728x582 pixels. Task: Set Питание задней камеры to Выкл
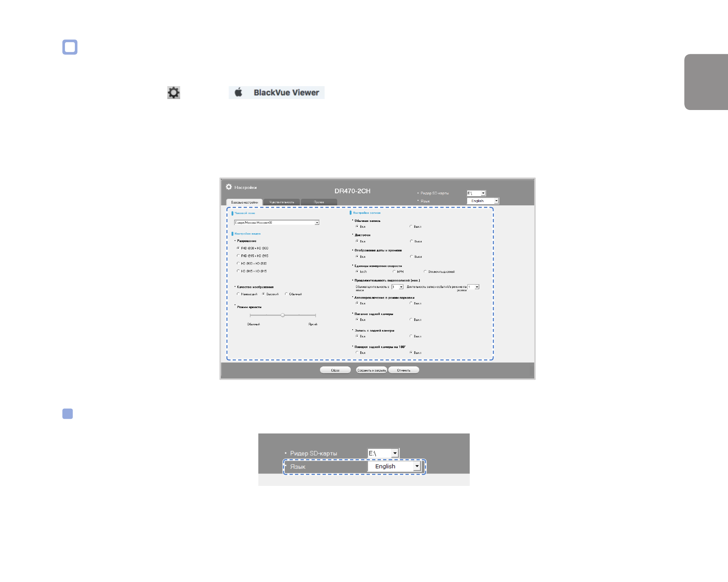pyautogui.click(x=411, y=319)
